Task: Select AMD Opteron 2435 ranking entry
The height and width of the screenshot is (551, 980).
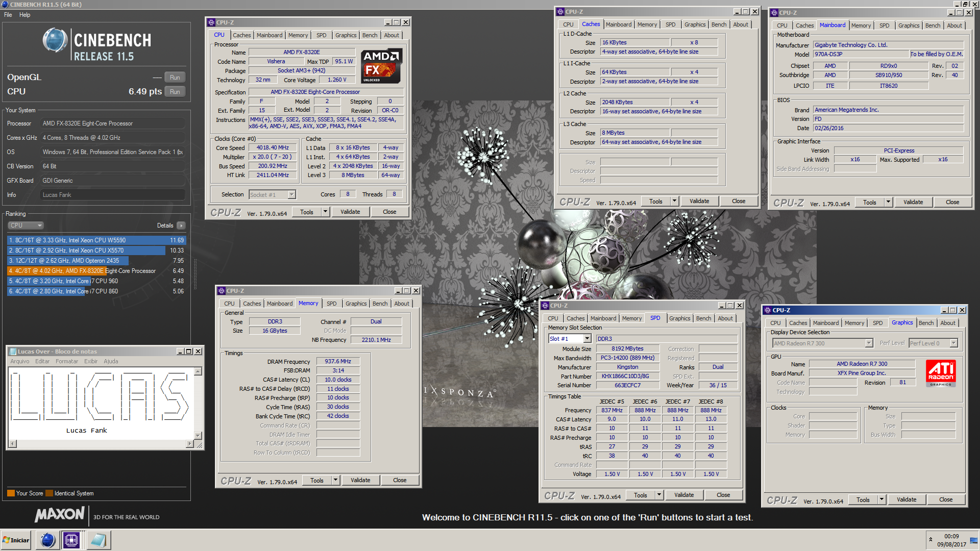Action: (96, 261)
